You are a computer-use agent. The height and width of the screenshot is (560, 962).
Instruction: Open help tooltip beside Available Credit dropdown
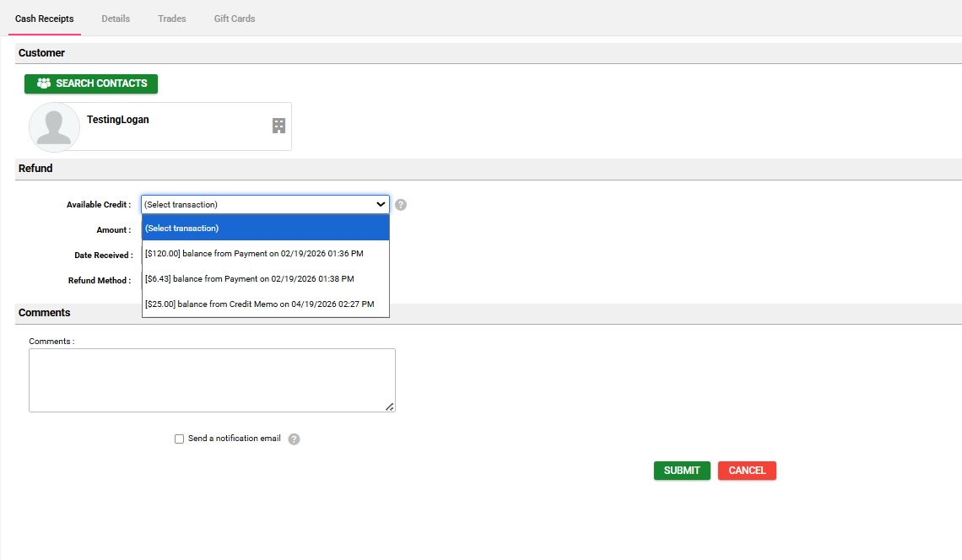tap(401, 205)
